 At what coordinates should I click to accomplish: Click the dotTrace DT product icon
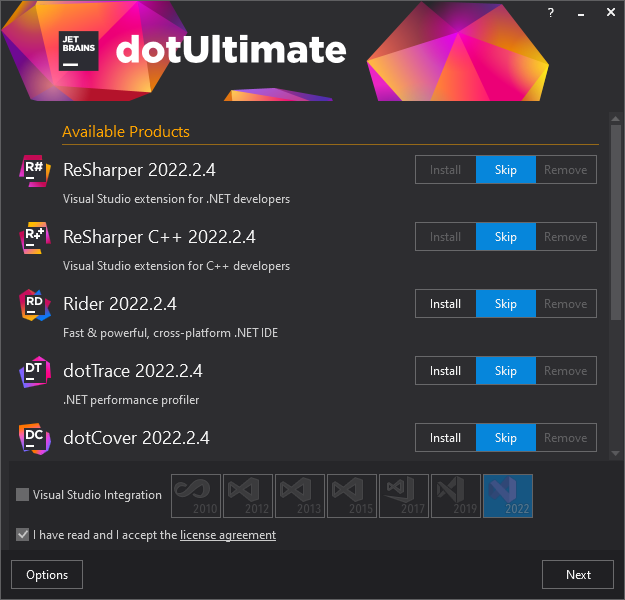(35, 372)
